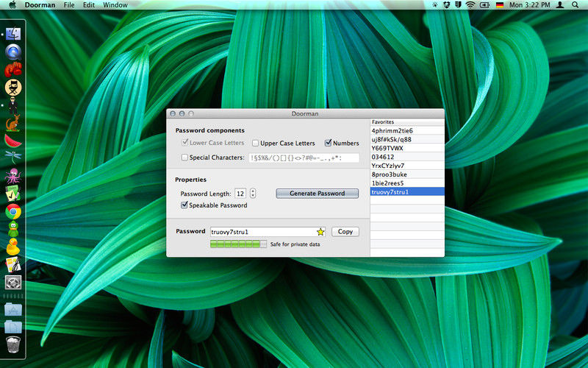Launch QuickTime Player in the Dock
Screen dimensions: 588x368
click(13, 52)
